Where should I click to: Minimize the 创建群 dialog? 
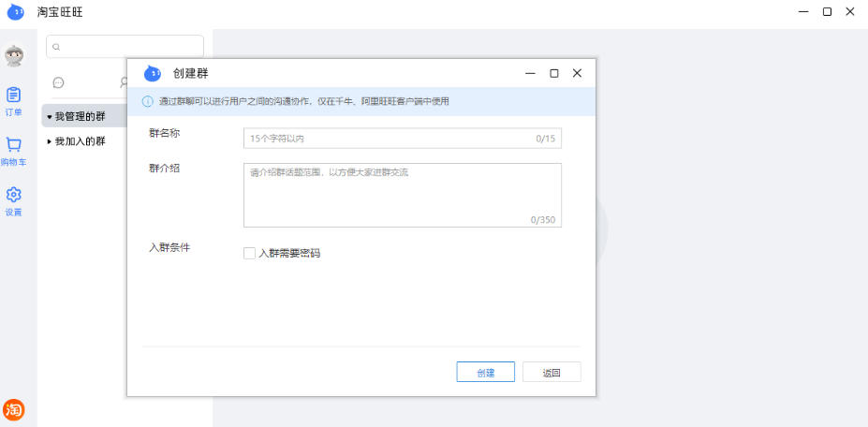pyautogui.click(x=530, y=73)
